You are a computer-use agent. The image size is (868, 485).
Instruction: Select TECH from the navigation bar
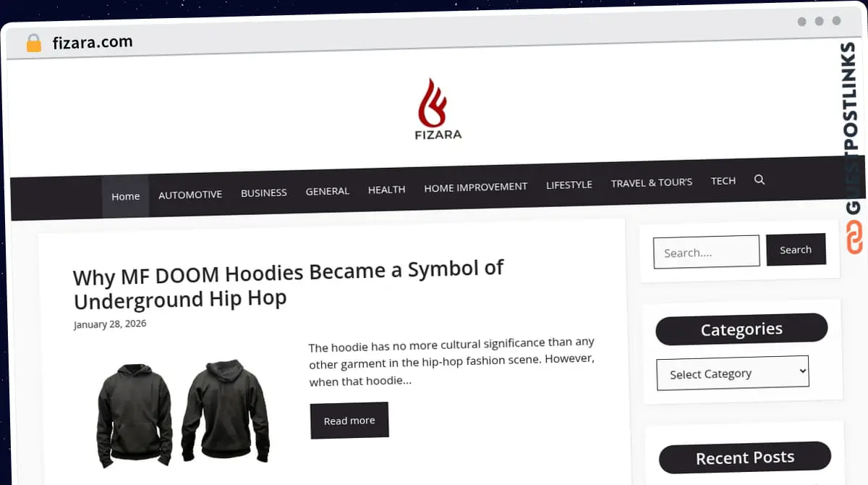[723, 181]
